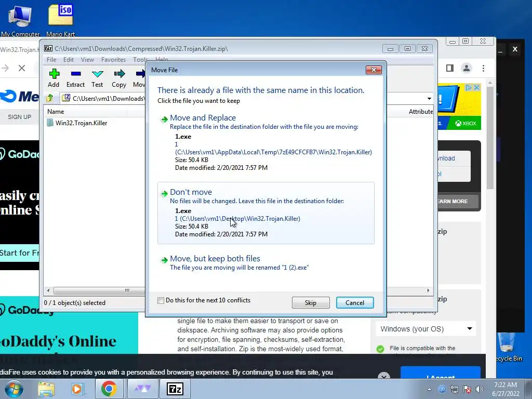Image resolution: width=532 pixels, height=399 pixels.
Task: Open the View menu in 7-Zip
Action: click(x=87, y=59)
